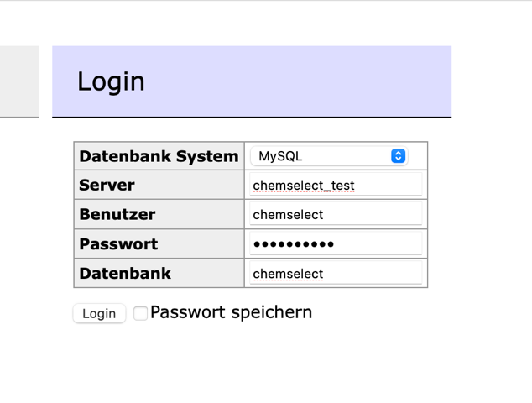Image resolution: width=532 pixels, height=403 pixels.
Task: Click the blue dropdown arrow icon
Action: coord(398,156)
